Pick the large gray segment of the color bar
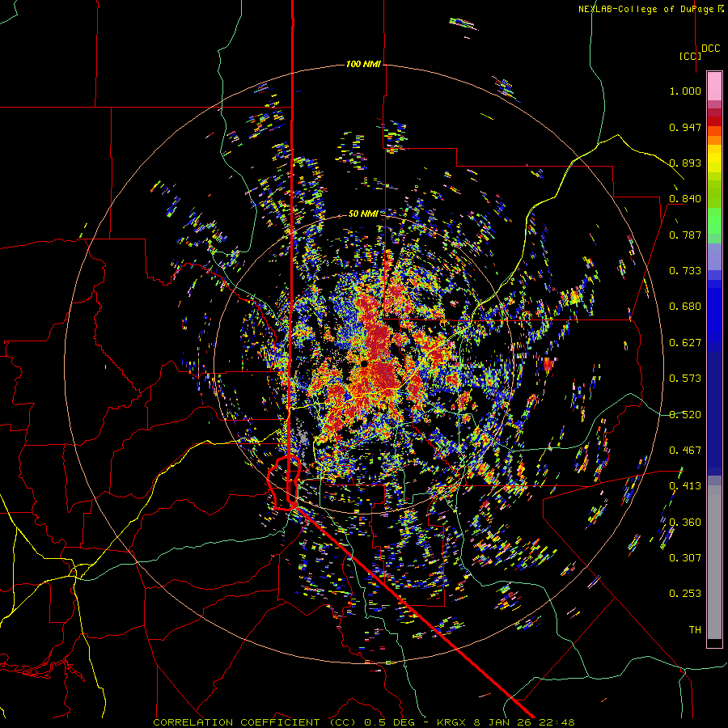 tap(714, 562)
